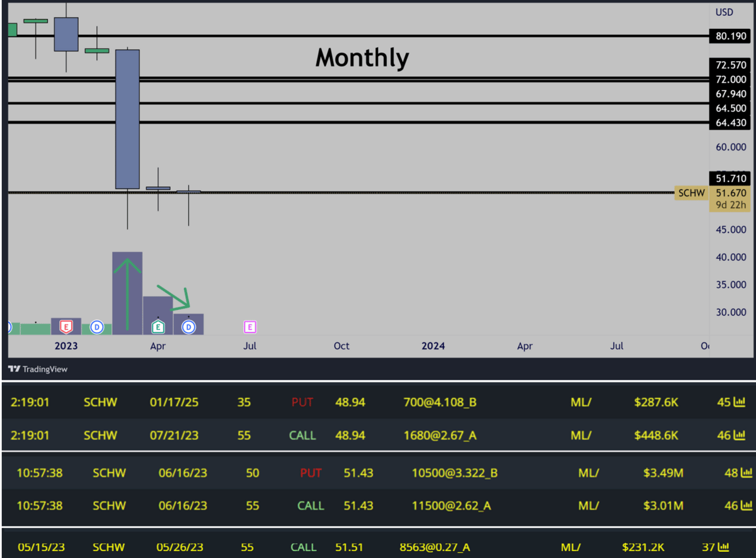Click the 8563@0.27_A trade size cell

coord(435,547)
